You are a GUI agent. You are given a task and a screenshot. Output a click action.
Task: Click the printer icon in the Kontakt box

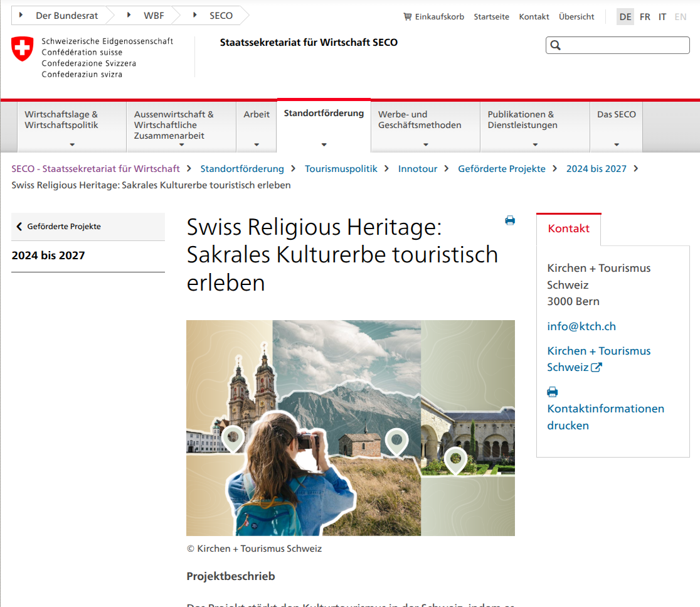[x=553, y=392]
